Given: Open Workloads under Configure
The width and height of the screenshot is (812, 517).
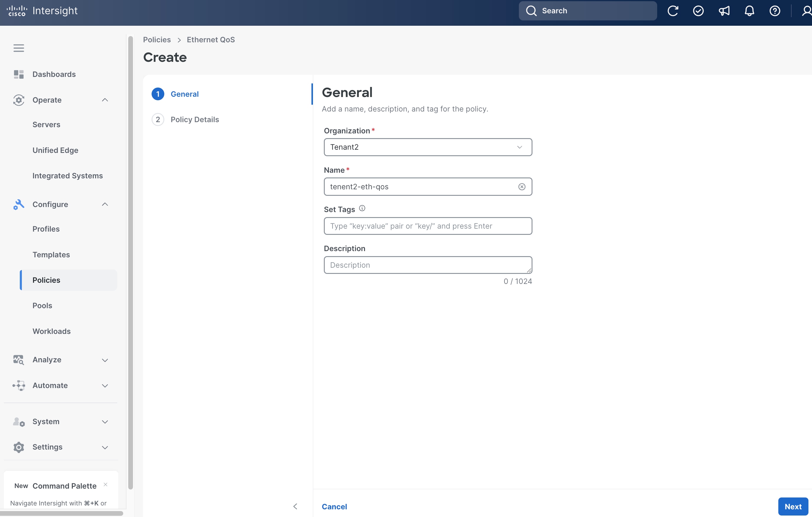Looking at the screenshot, I should click(52, 331).
